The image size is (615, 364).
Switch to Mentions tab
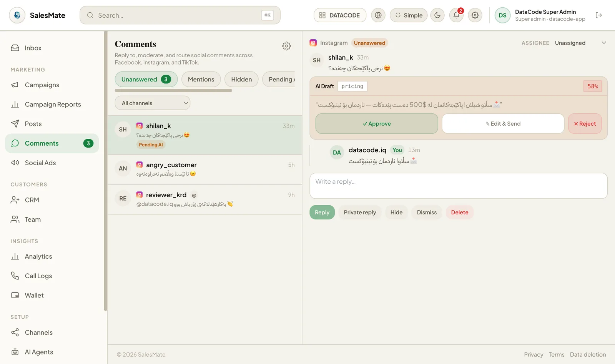[x=201, y=79]
